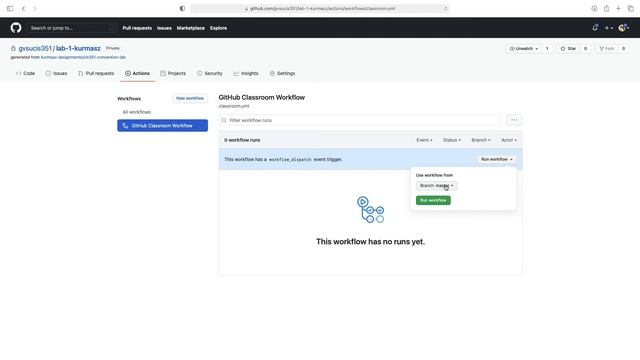Go forward with the browser forward arrow

tap(35, 8)
